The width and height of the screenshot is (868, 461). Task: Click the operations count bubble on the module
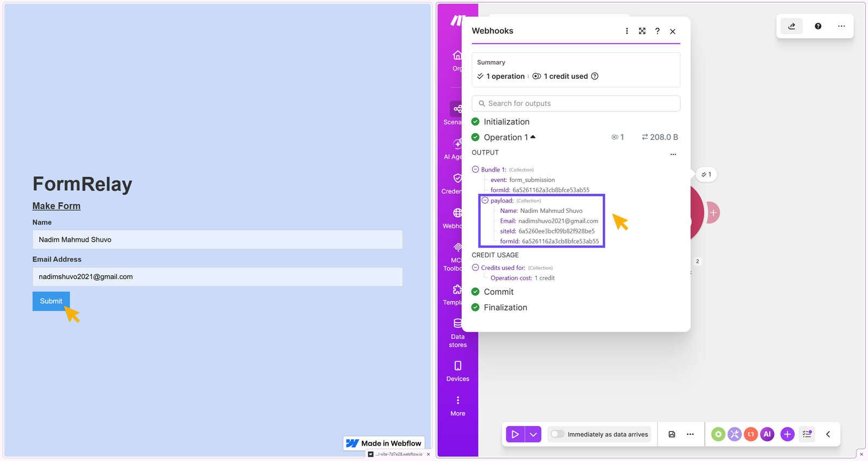707,174
